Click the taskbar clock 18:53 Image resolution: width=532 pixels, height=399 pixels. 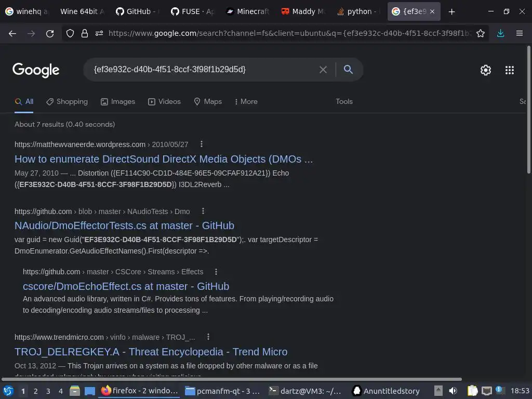[x=520, y=391]
